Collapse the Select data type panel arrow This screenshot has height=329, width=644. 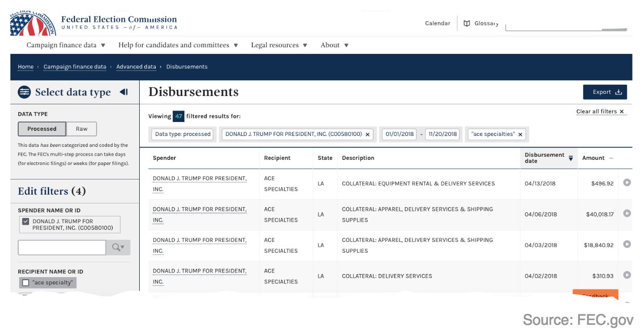pyautogui.click(x=124, y=92)
